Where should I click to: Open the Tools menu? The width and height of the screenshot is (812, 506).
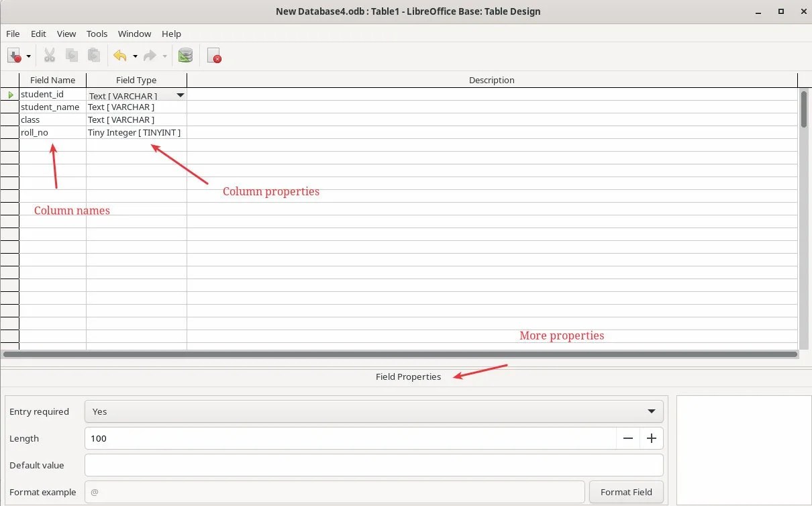coord(97,34)
